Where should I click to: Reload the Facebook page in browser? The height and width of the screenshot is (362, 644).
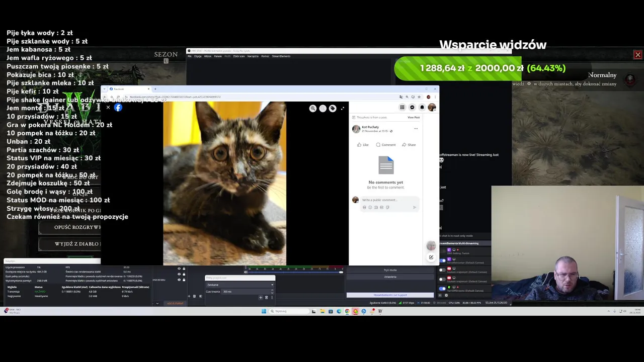[x=118, y=97]
